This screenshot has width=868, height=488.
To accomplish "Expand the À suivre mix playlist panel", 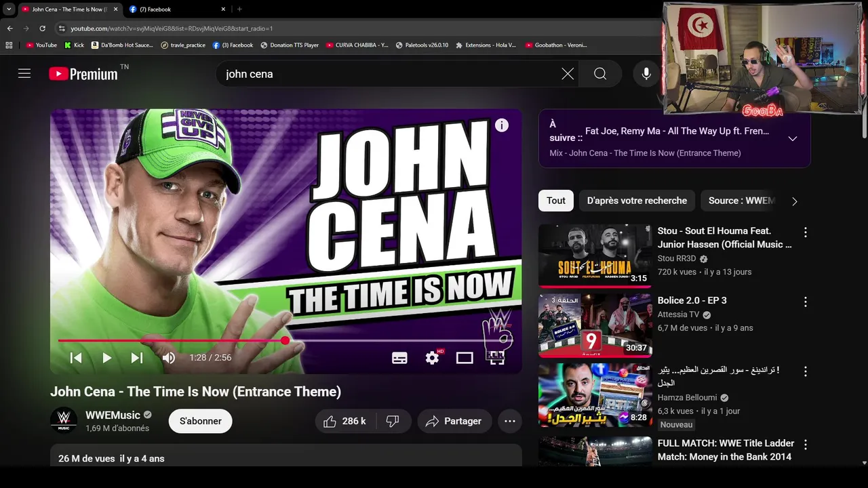I will [792, 138].
